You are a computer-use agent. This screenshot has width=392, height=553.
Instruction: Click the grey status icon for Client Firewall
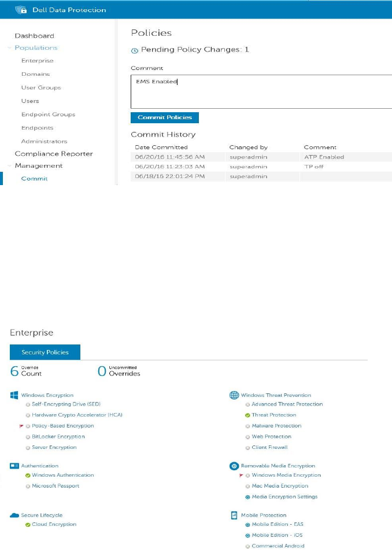[x=247, y=448]
